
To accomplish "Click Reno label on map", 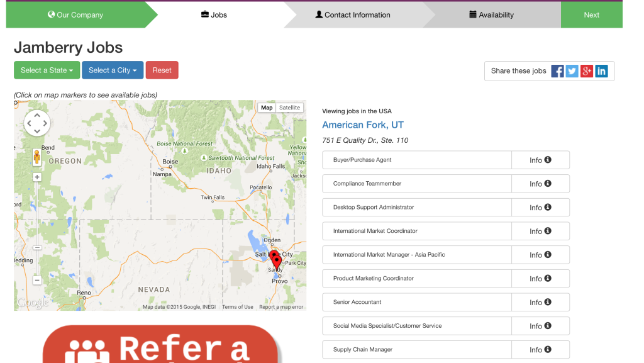I will coord(84,293).
